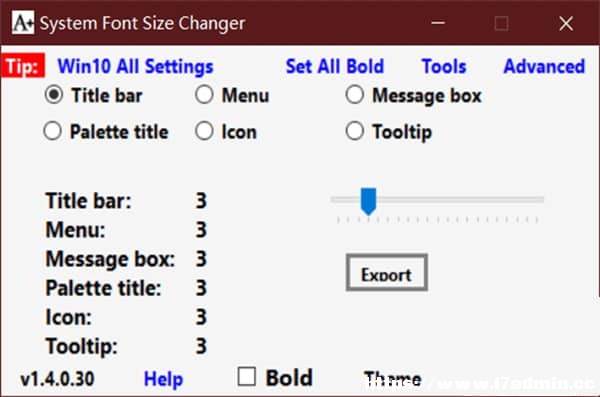The width and height of the screenshot is (600, 397).
Task: Click the slider track near right end
Action: (x=532, y=199)
